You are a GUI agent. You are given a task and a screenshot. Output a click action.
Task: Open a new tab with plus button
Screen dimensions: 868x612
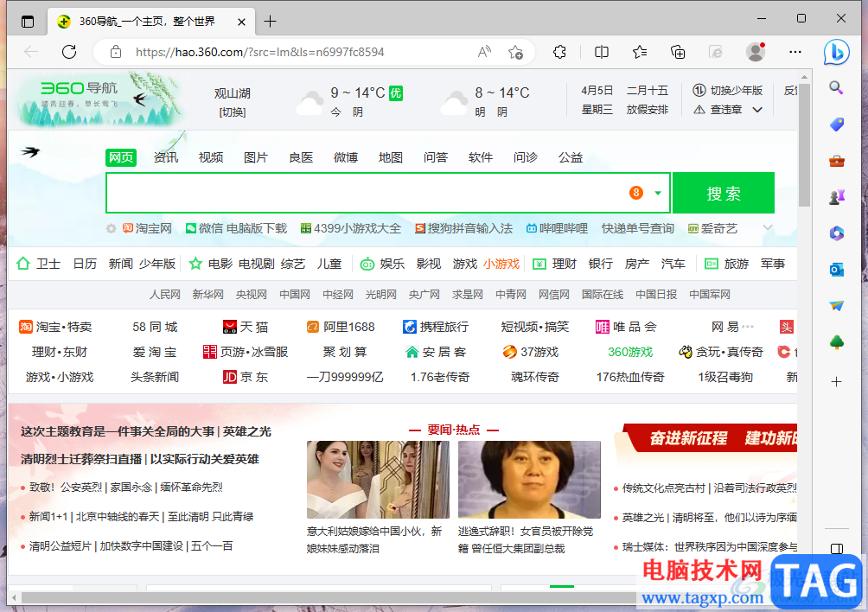coord(270,22)
